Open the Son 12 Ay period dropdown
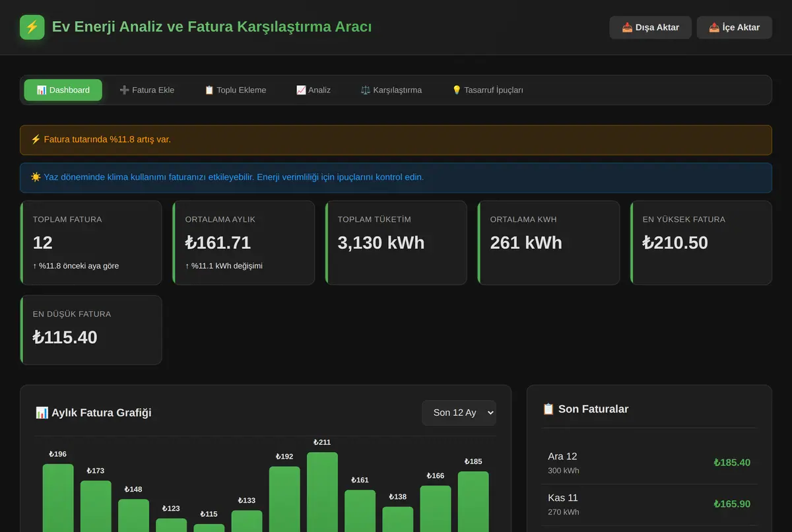This screenshot has width=792, height=532. 459,413
